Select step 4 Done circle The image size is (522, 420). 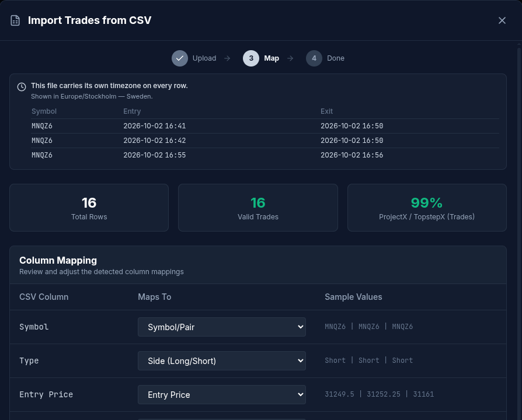pyautogui.click(x=314, y=58)
